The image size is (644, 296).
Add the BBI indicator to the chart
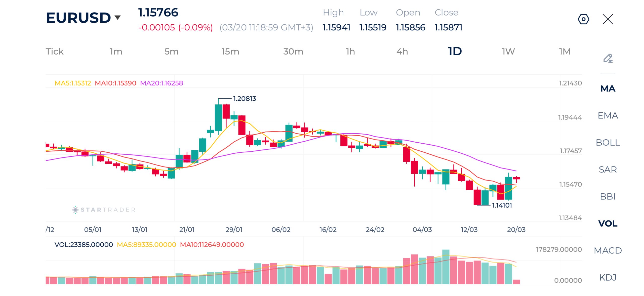click(x=608, y=196)
